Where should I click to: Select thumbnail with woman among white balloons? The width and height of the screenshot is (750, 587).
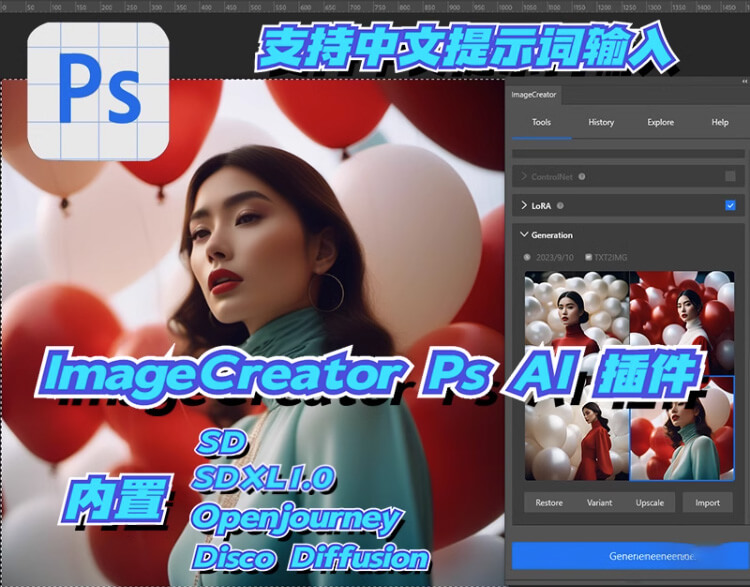pos(577,307)
